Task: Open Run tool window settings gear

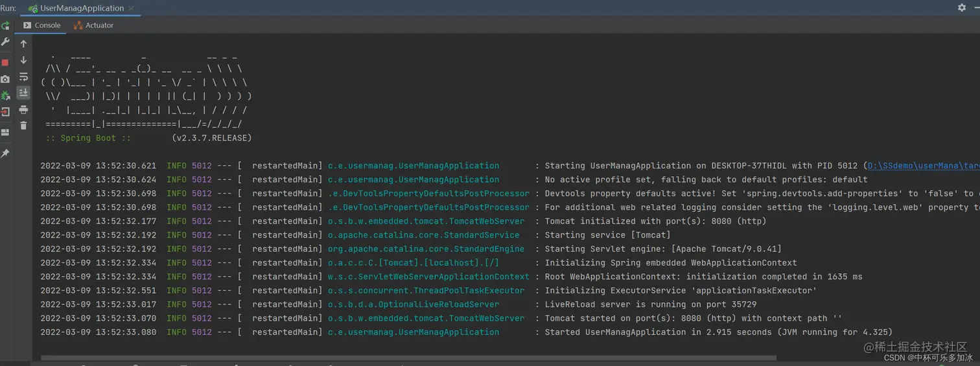Action: pos(961,8)
